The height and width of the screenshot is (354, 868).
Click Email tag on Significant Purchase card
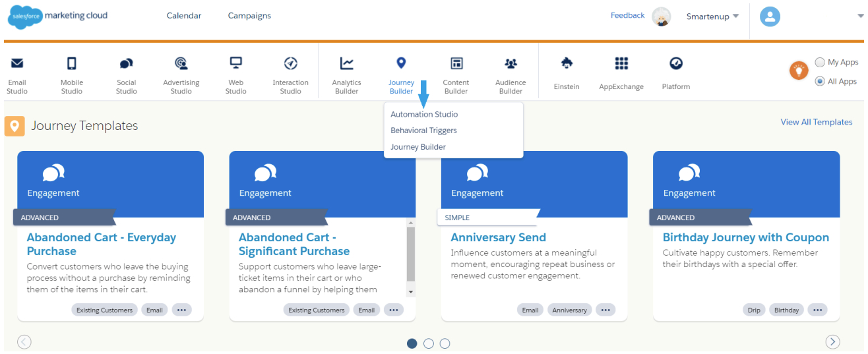point(367,310)
